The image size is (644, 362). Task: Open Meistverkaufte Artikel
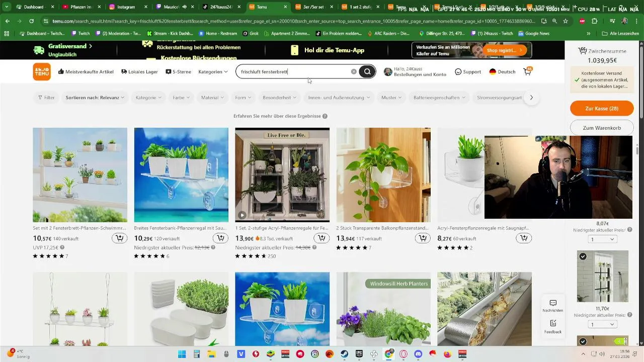[86, 71]
